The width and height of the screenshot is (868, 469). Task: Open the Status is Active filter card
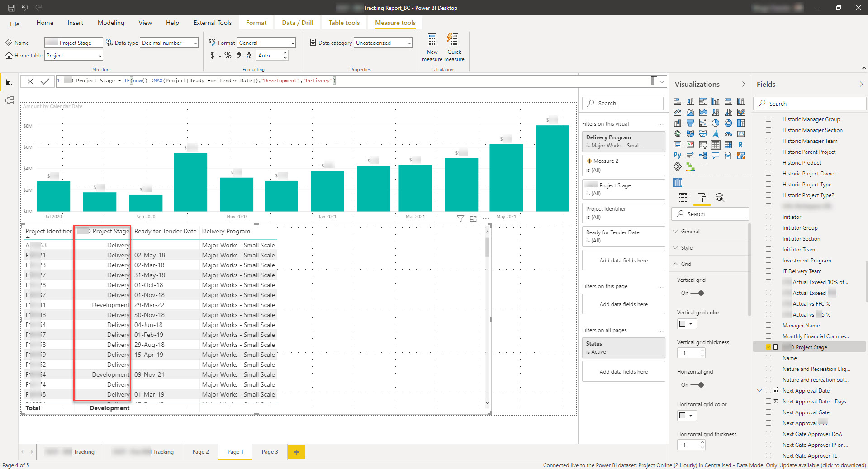pyautogui.click(x=623, y=347)
